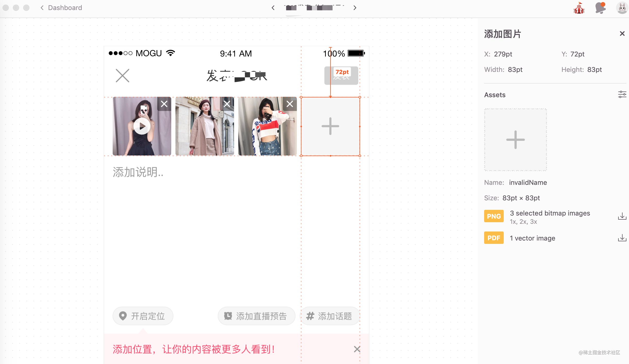Click the Size value 83pt × 83pt
The image size is (629, 364).
pos(521,198)
